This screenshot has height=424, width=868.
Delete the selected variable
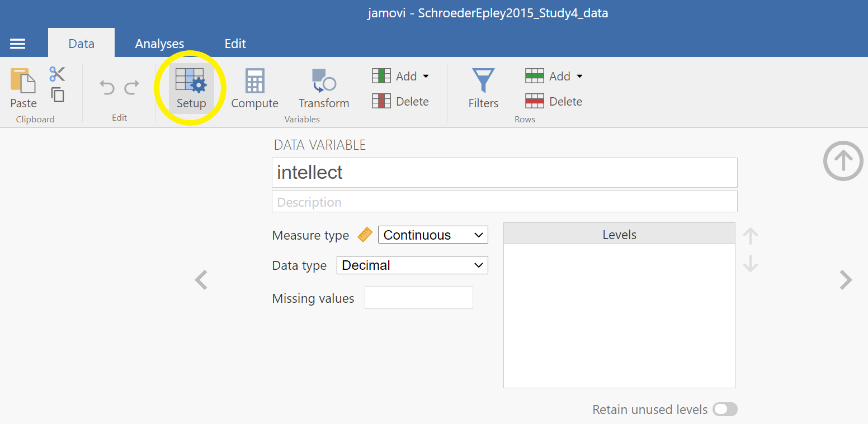pyautogui.click(x=401, y=101)
